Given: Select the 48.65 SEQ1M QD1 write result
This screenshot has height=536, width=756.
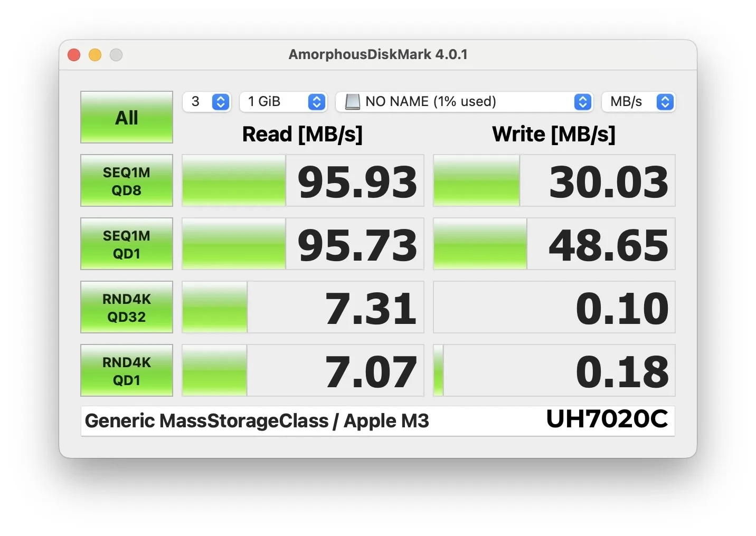Looking at the screenshot, I should tap(554, 244).
